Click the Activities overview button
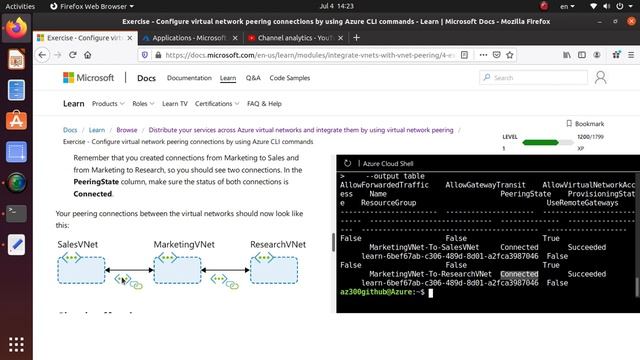The image size is (640, 360). (20, 6)
